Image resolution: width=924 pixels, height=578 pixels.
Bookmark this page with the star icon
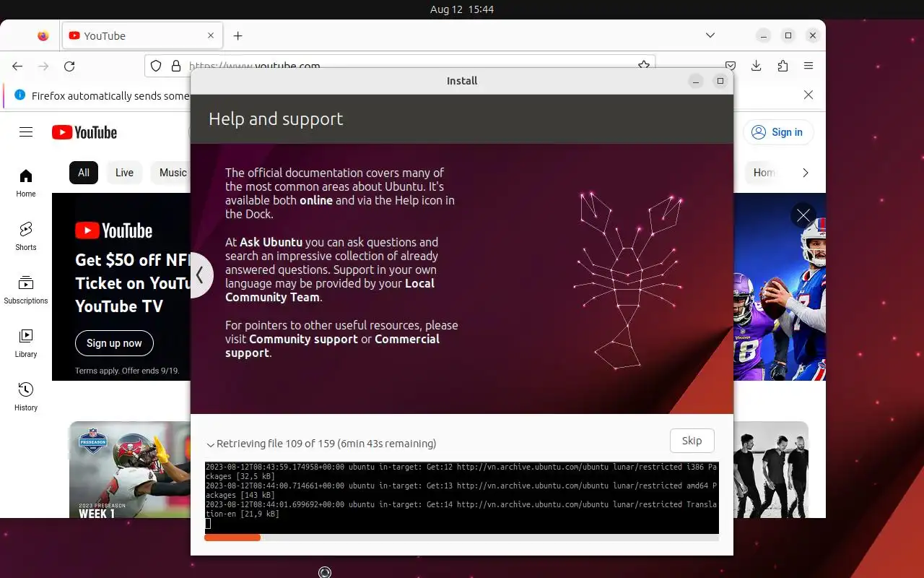tap(643, 65)
